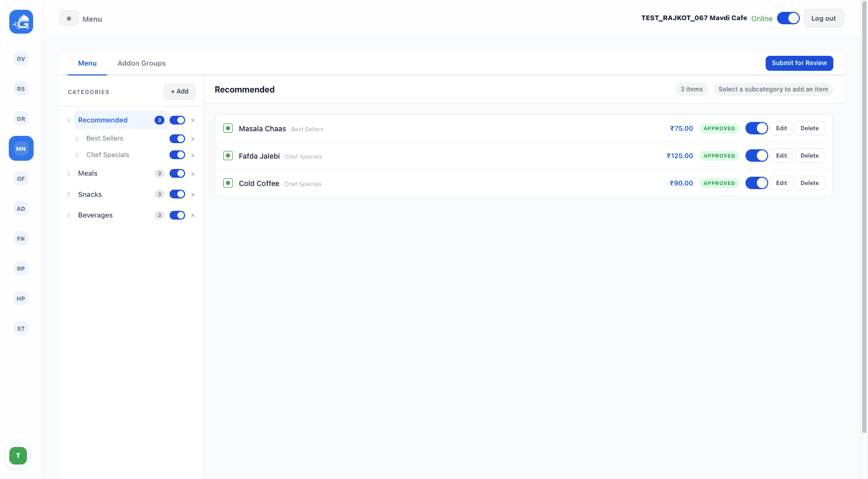Image resolution: width=868 pixels, height=479 pixels.
Task: Click the drag handle beside Beverages
Action: click(69, 215)
